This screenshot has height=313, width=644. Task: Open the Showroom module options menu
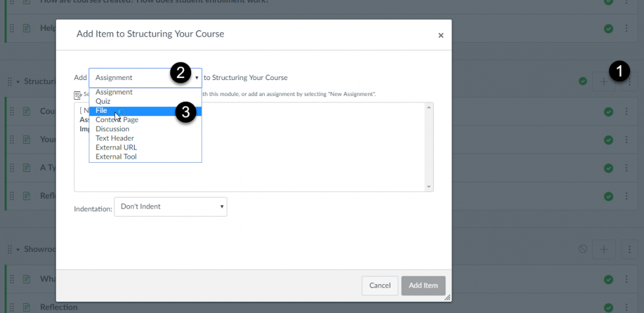click(630, 249)
